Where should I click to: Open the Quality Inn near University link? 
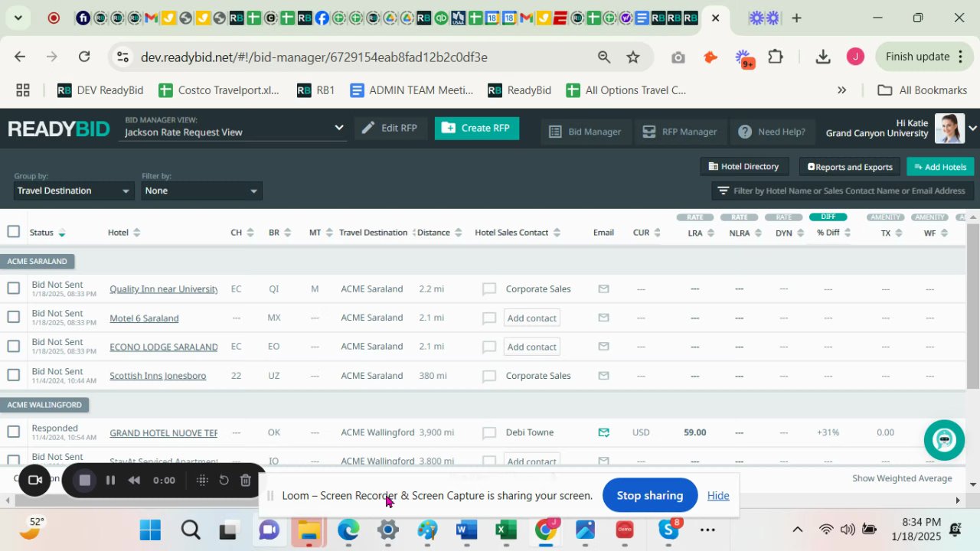[x=164, y=289]
